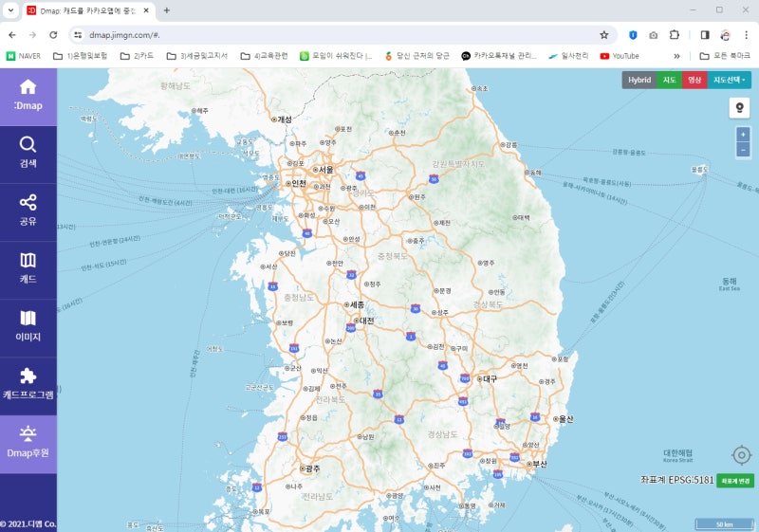This screenshot has width=759, height=532.
Task: Open the 이미지 image panel
Action: point(28,328)
